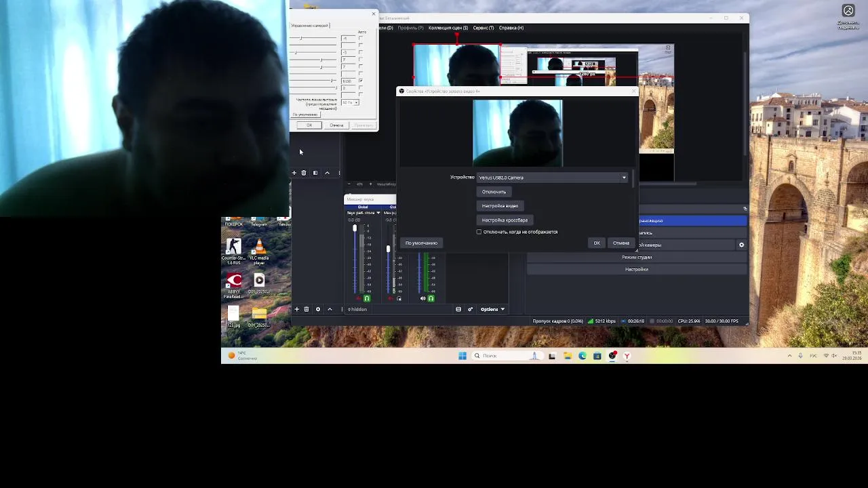Click 'Отмена' in camera control dialog
Viewport: 868px width, 488px height.
tap(336, 125)
